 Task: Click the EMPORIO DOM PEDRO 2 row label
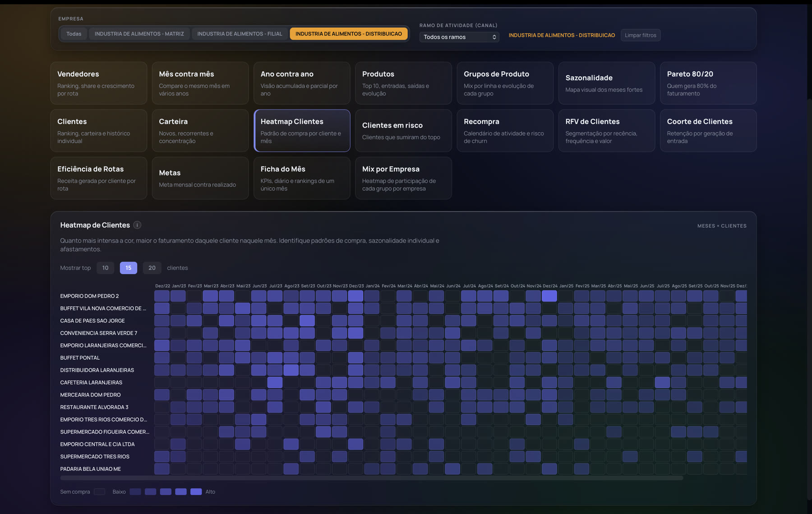(x=89, y=296)
